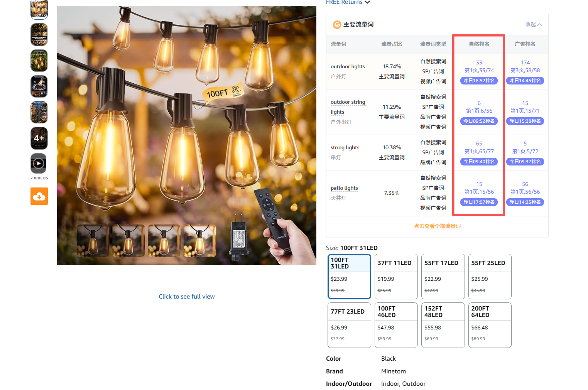588x390 pixels.
Task: Click the 自然排名 column header
Action: [x=479, y=44]
